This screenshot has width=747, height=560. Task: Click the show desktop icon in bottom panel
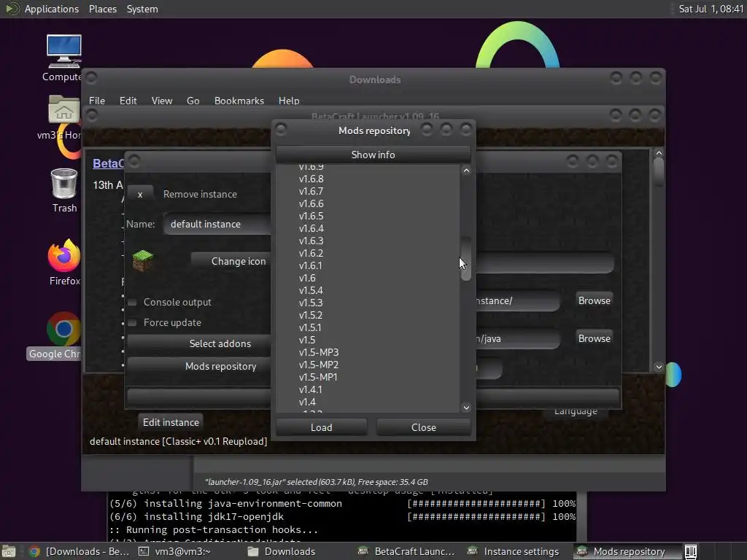tap(9, 551)
